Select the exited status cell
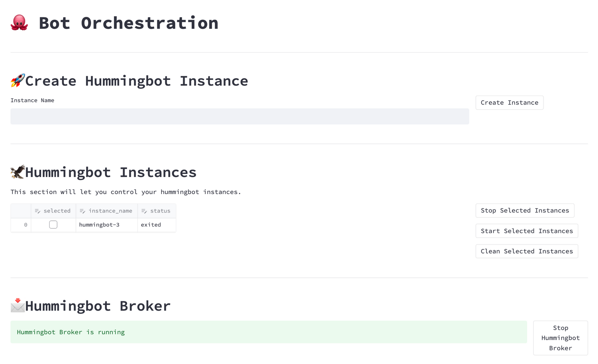The image size is (598, 364). (x=157, y=225)
